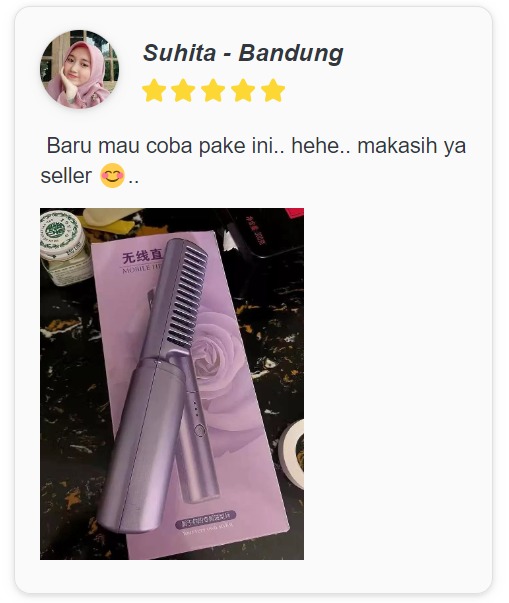Click the Chinese title text on the box
The height and width of the screenshot is (603, 509).
(142, 256)
